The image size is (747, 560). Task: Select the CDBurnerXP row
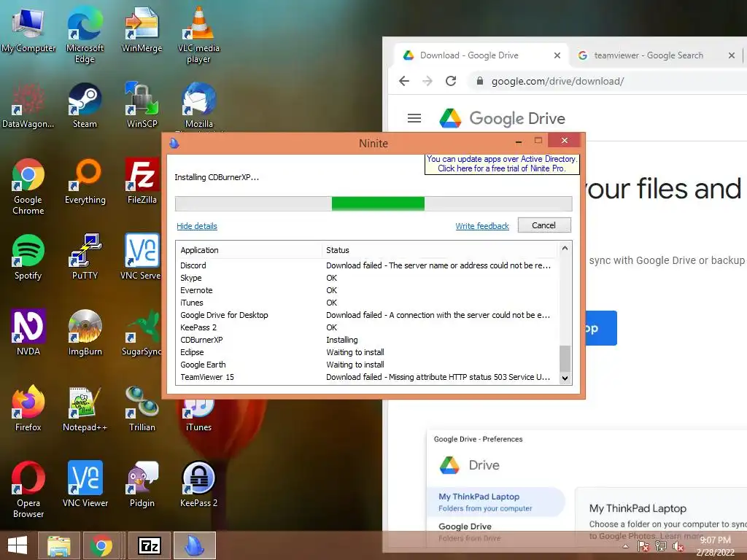coord(366,340)
